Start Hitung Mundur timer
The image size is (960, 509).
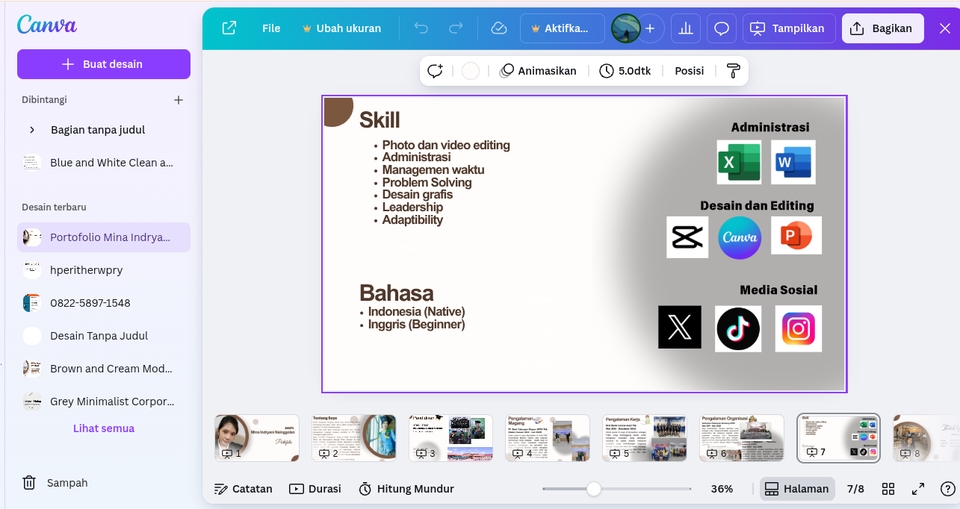coord(407,489)
